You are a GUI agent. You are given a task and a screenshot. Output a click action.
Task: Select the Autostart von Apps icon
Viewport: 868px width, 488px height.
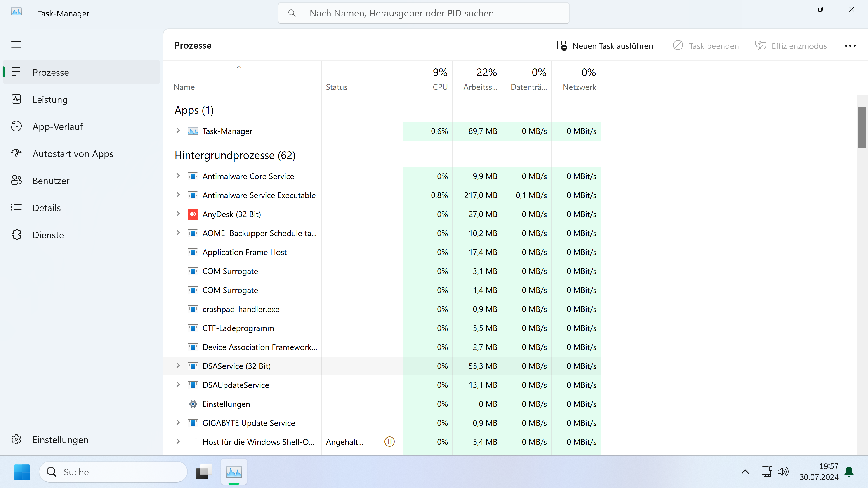click(x=16, y=154)
